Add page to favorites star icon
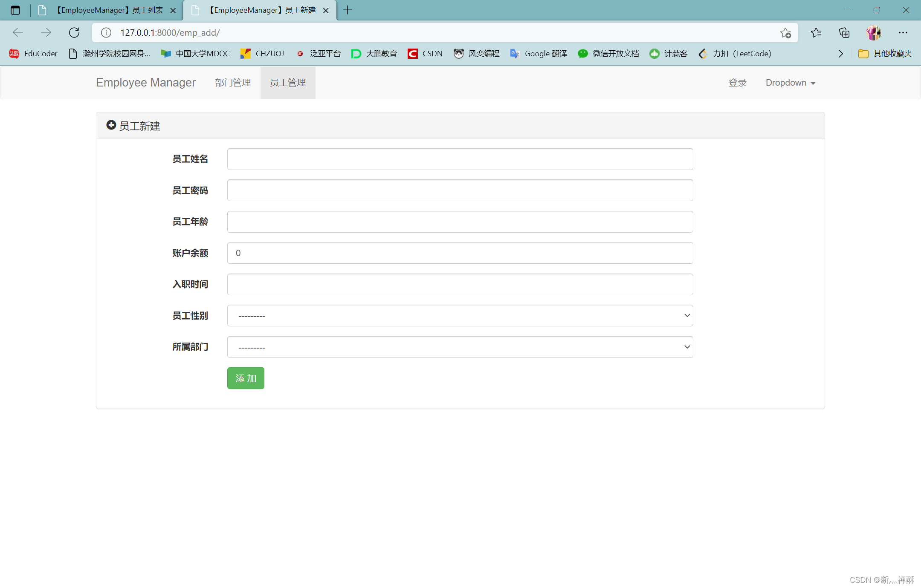Viewport: 921px width, 588px height. pyautogui.click(x=785, y=32)
